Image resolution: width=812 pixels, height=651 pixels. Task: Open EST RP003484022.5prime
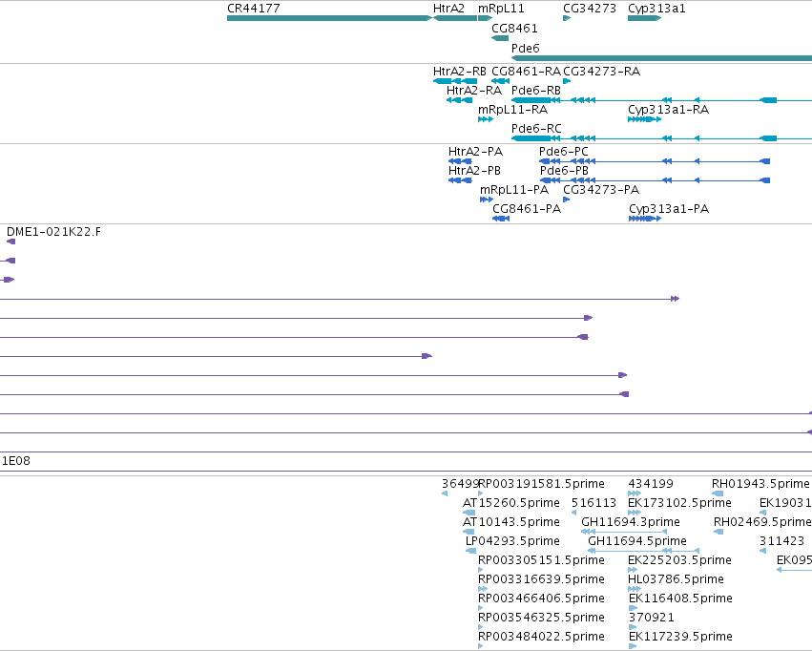pyautogui.click(x=541, y=637)
